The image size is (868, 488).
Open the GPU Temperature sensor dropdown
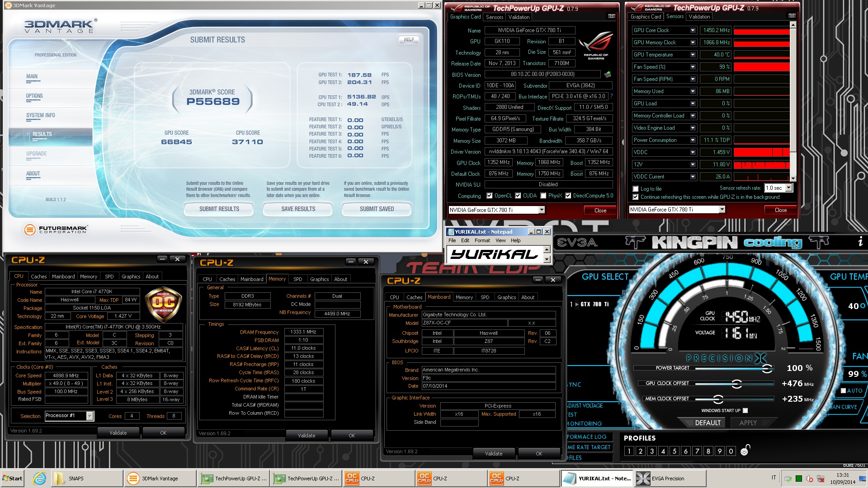point(693,55)
